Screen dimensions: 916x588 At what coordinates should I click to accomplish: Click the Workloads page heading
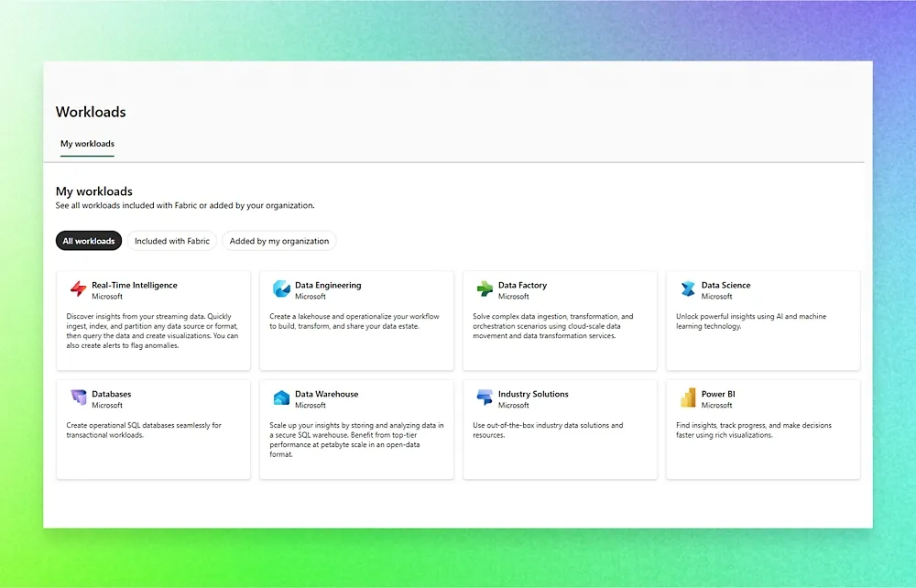91,112
